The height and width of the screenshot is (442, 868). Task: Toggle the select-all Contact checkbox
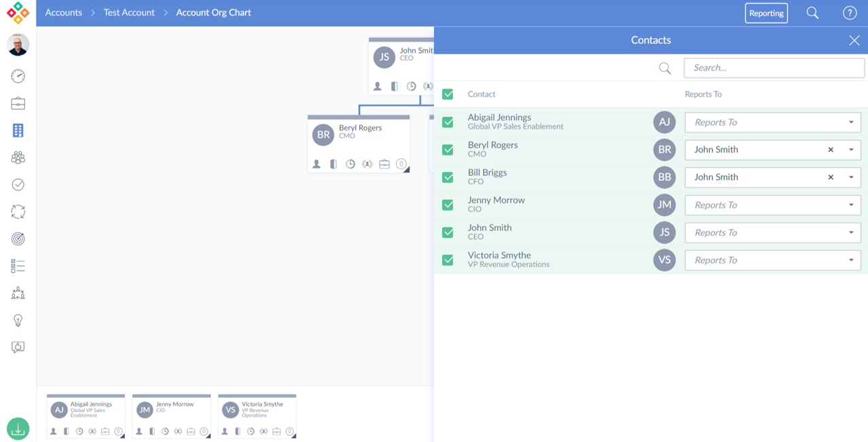[x=448, y=94]
